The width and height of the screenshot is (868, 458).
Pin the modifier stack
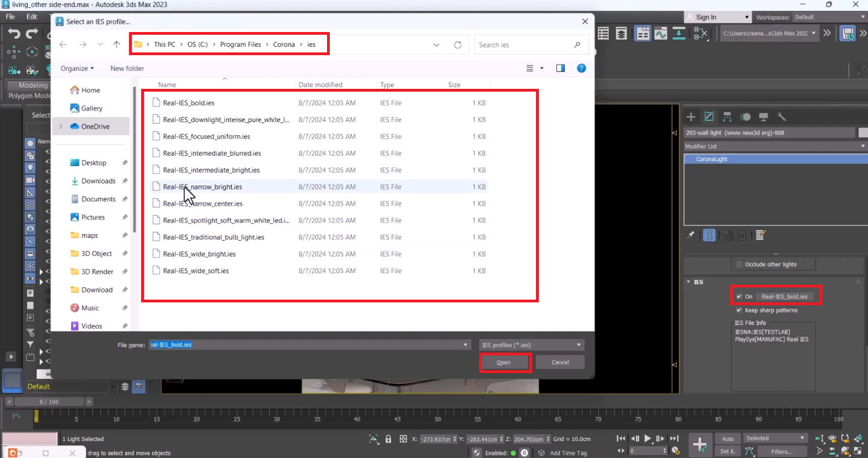(690, 235)
